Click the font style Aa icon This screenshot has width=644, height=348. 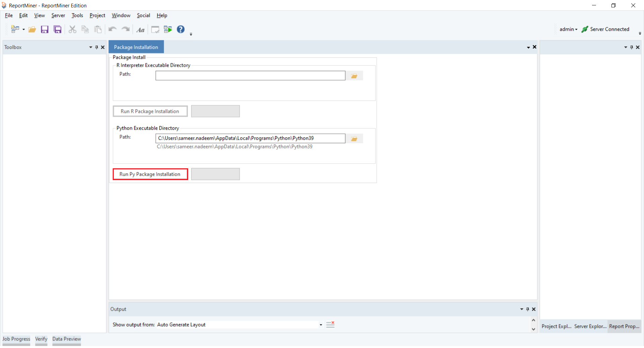(x=140, y=30)
